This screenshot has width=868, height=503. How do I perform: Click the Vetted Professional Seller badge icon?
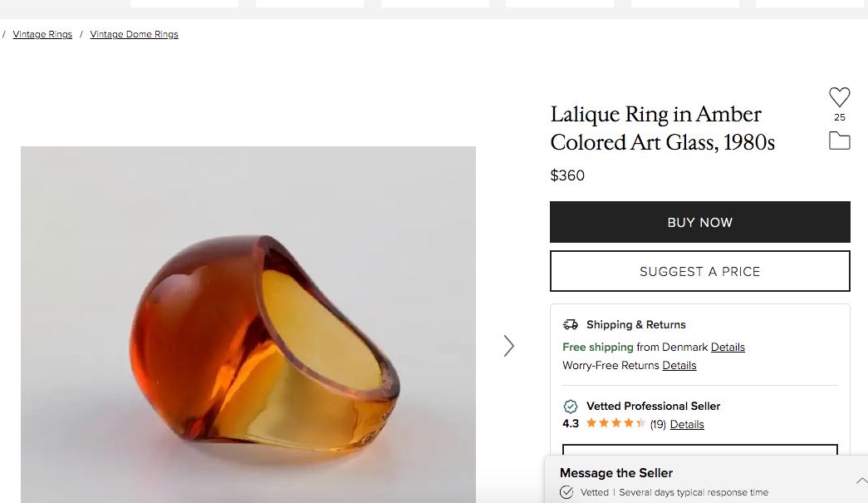571,407
